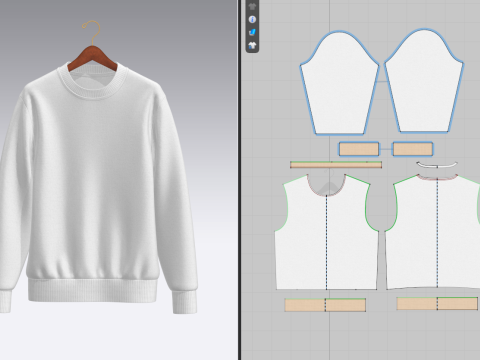Click the blue fabric sheet icon

point(252,32)
